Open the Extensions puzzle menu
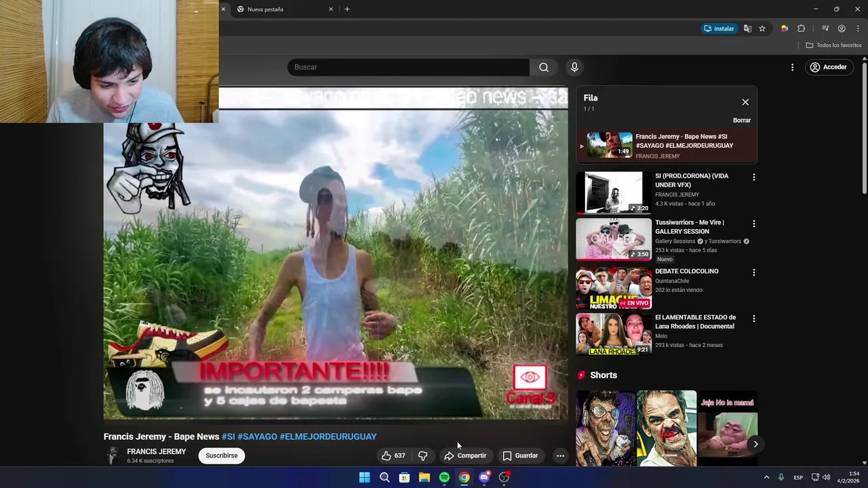 pos(802,28)
